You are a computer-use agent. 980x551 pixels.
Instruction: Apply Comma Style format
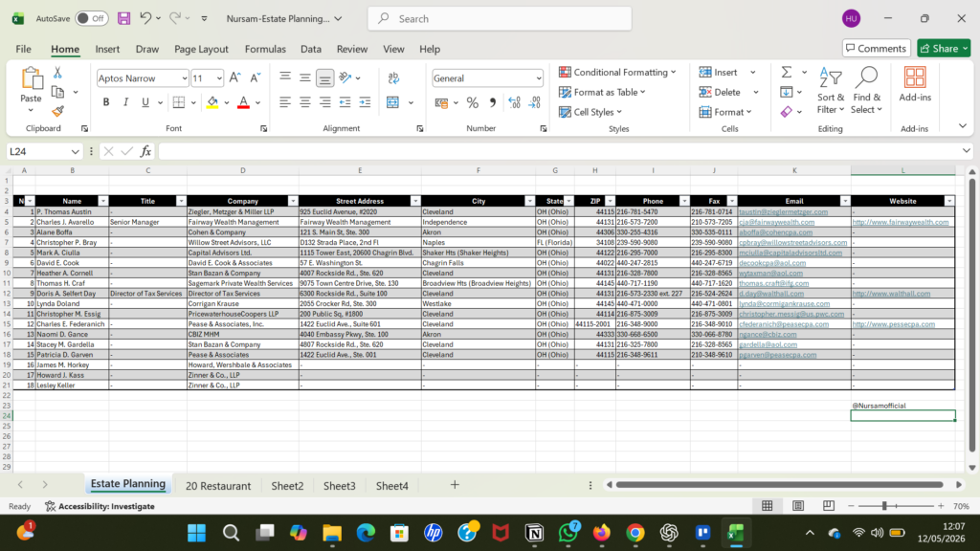click(493, 103)
